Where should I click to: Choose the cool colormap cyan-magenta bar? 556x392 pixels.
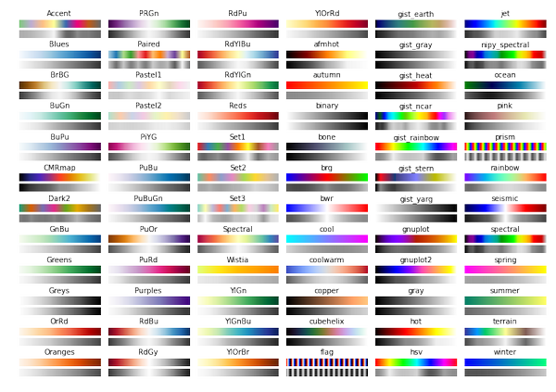pyautogui.click(x=327, y=239)
